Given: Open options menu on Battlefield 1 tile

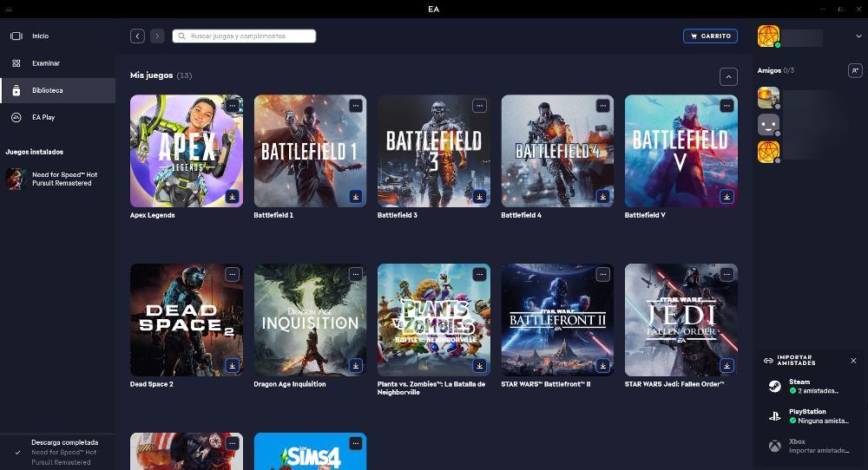Looking at the screenshot, I should tap(356, 106).
